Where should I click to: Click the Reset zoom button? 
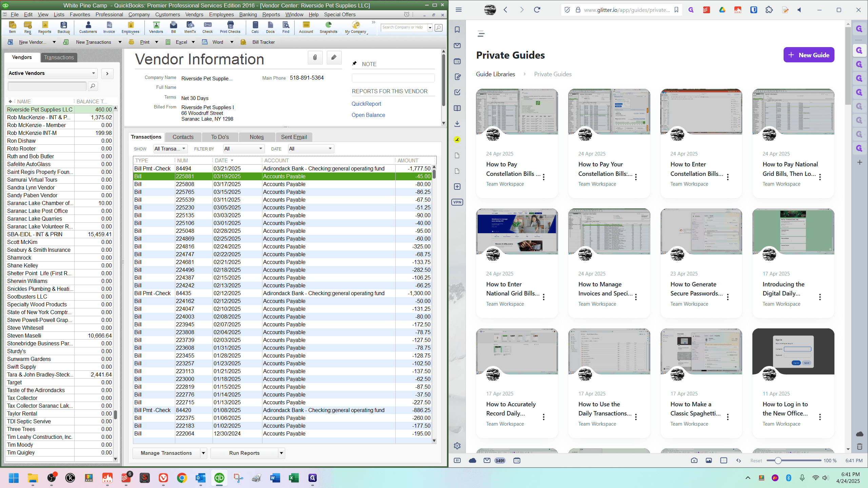point(756,461)
